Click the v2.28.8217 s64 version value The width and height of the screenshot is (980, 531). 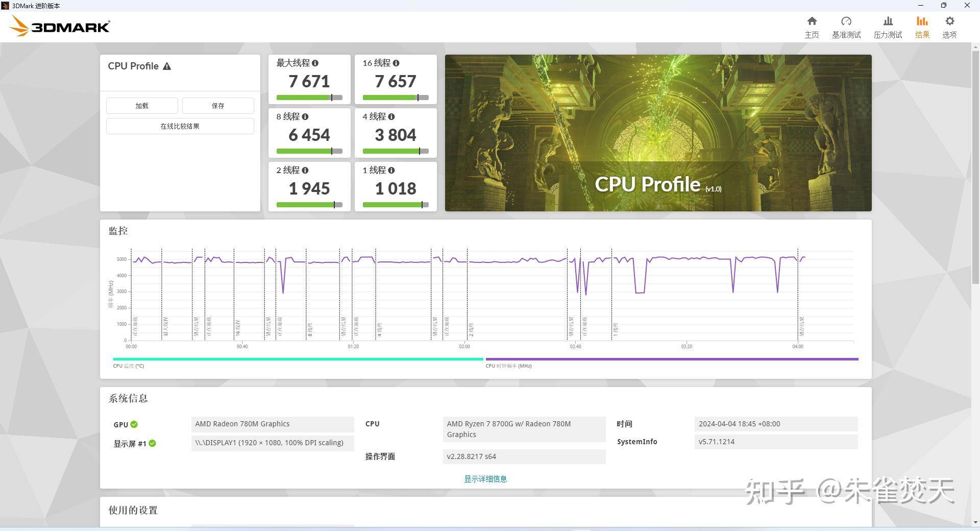pos(524,456)
